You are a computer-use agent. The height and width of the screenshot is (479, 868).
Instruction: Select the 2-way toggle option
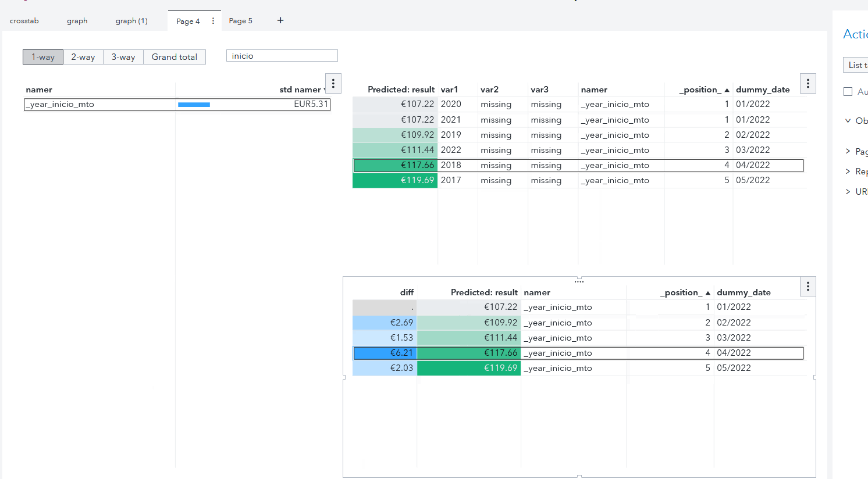(83, 56)
